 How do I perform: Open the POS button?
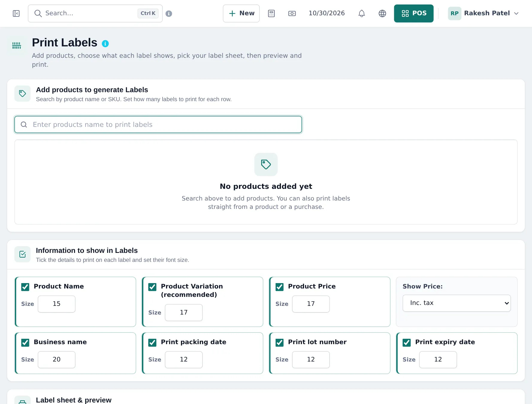pos(414,13)
